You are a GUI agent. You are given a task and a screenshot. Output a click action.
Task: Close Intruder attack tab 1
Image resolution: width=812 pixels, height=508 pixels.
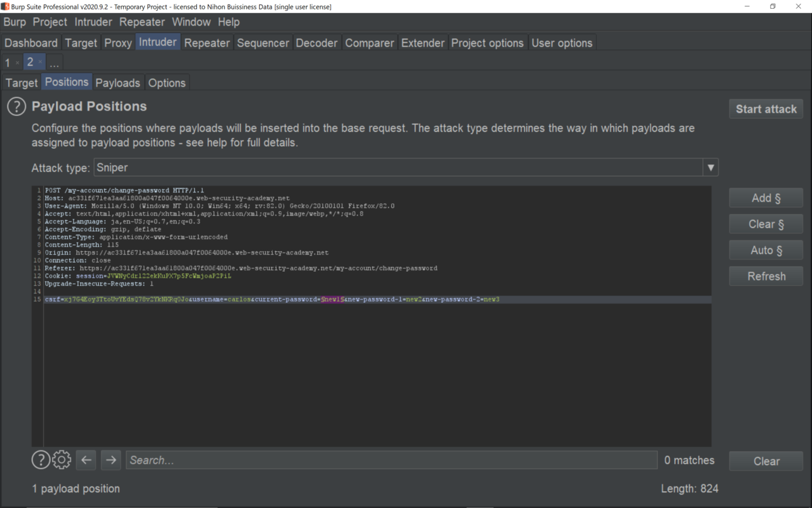click(18, 62)
